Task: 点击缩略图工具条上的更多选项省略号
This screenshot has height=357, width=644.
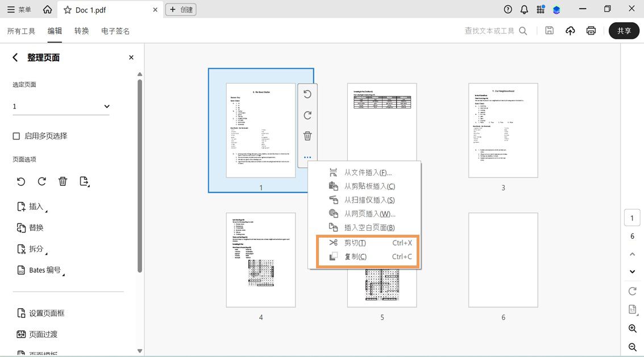Action: [x=308, y=157]
